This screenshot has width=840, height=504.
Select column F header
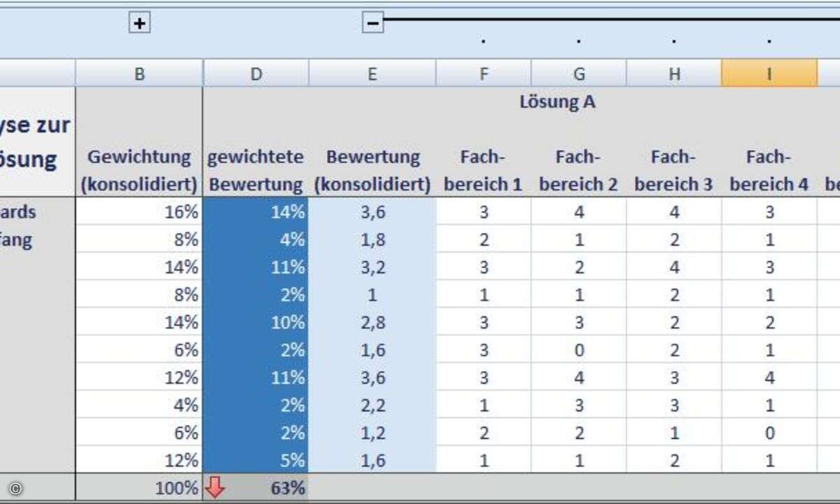point(483,73)
